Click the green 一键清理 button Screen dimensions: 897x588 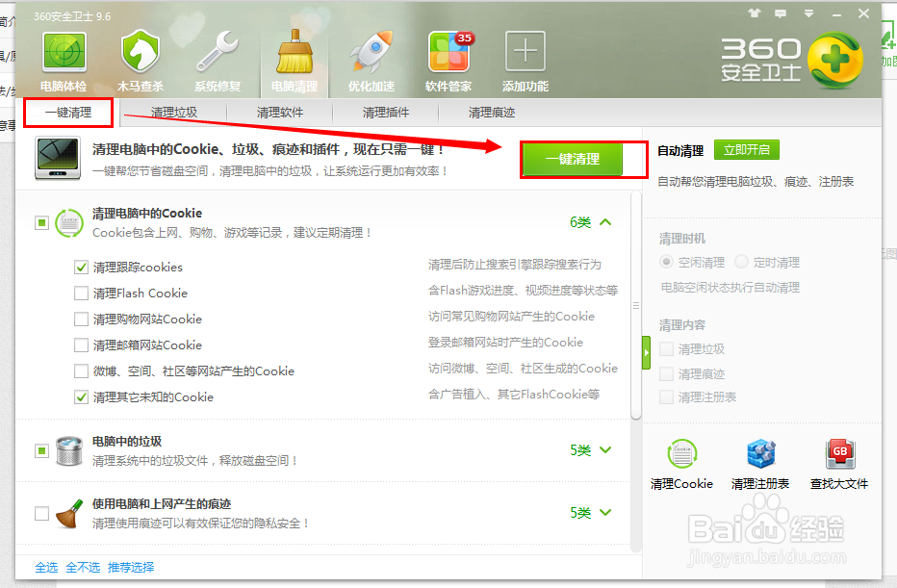(573, 159)
